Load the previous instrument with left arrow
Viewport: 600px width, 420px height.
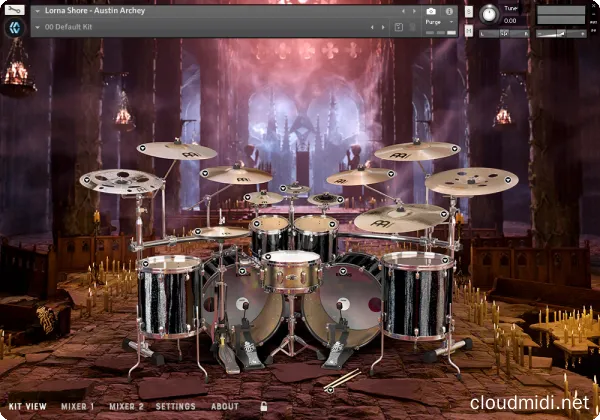[x=401, y=11]
